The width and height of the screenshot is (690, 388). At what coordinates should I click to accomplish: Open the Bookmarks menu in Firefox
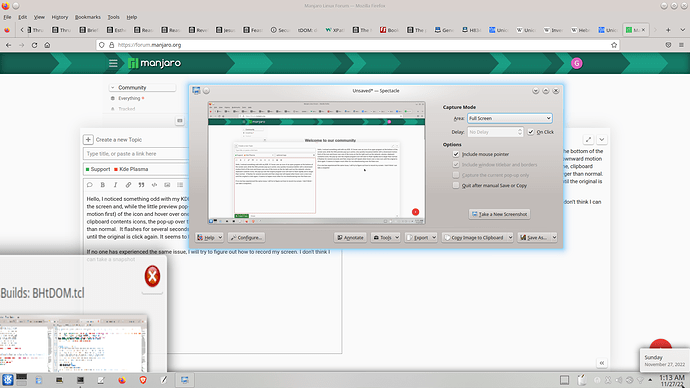(x=88, y=17)
